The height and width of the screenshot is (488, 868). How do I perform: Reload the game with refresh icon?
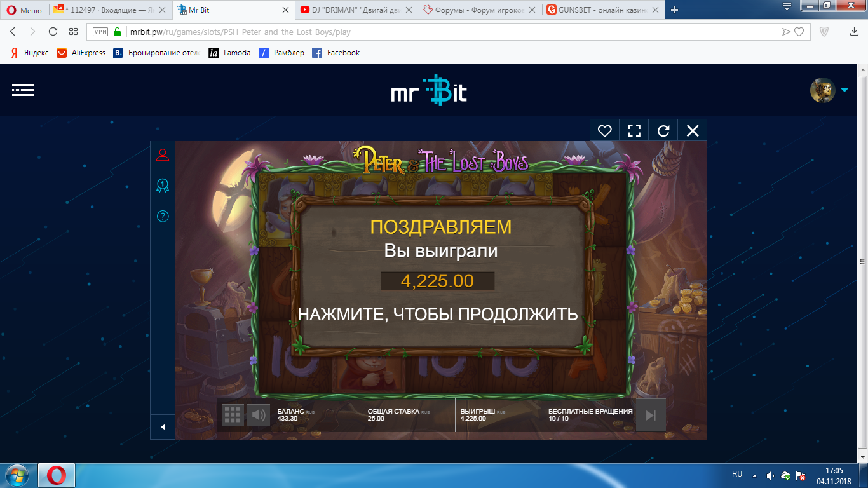[x=663, y=131]
